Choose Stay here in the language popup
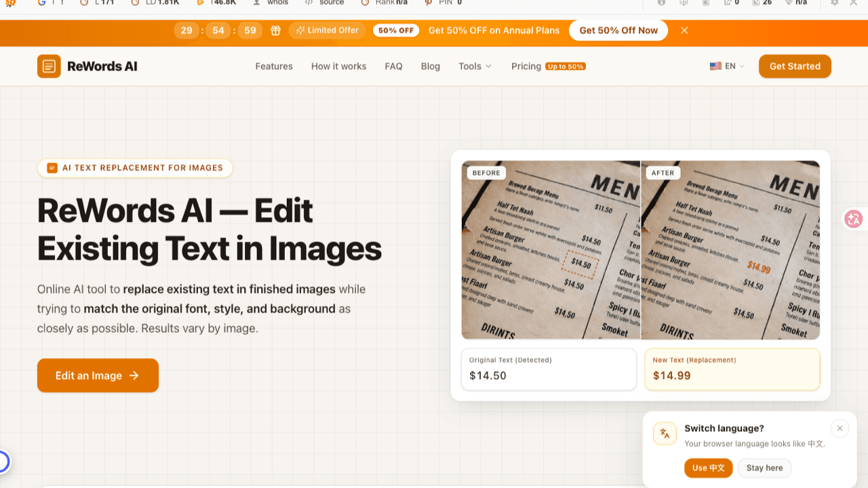868x488 pixels. point(764,468)
